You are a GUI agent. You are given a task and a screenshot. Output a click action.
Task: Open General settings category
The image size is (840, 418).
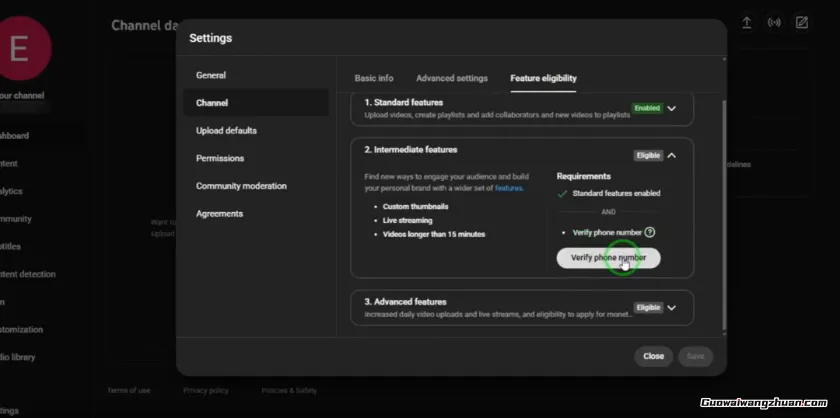[x=211, y=75]
